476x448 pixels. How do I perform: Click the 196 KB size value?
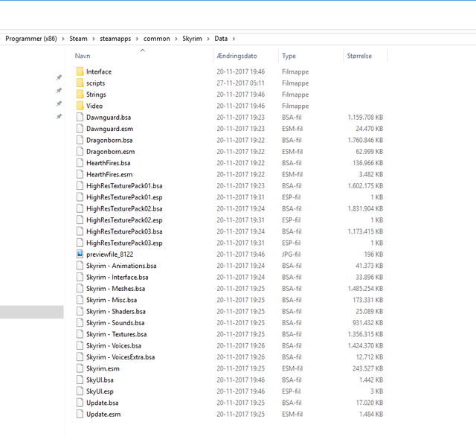click(x=373, y=255)
